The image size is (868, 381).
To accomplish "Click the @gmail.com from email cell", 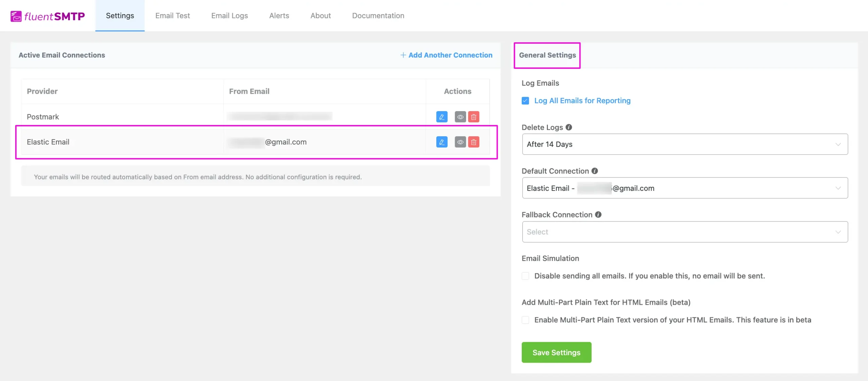I will pos(324,142).
